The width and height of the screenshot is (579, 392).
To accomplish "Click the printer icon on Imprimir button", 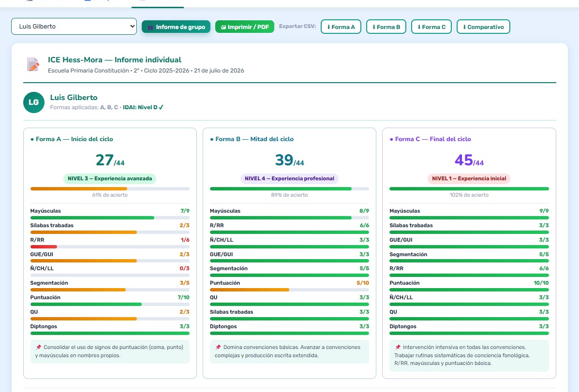I will [x=223, y=28].
